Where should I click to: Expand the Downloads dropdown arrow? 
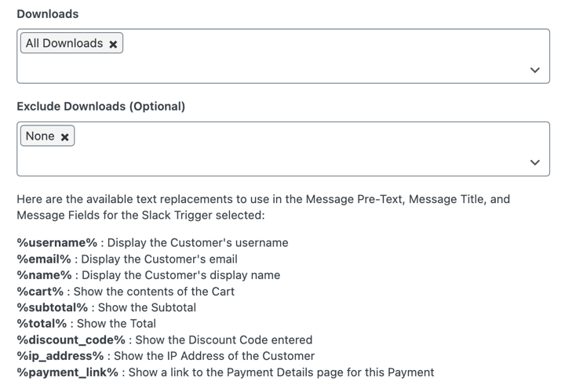click(534, 70)
